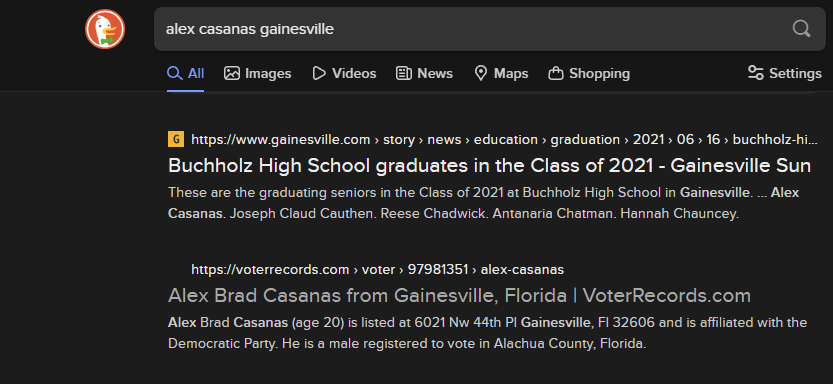Click the Gainesville Sun yellow favicon
The height and width of the screenshot is (384, 833).
(176, 140)
